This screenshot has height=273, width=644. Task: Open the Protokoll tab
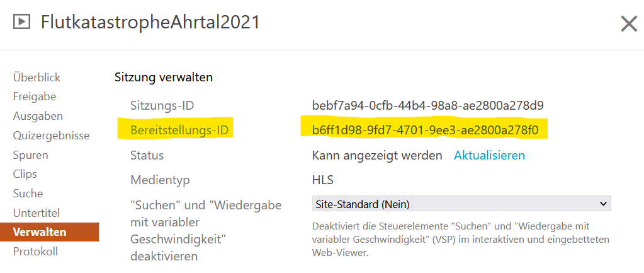(35, 251)
